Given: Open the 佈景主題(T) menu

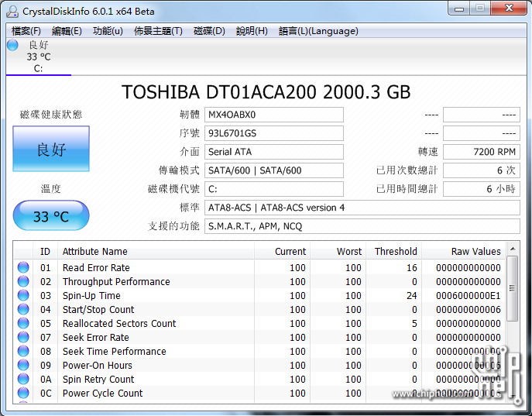Looking at the screenshot, I should [158, 31].
